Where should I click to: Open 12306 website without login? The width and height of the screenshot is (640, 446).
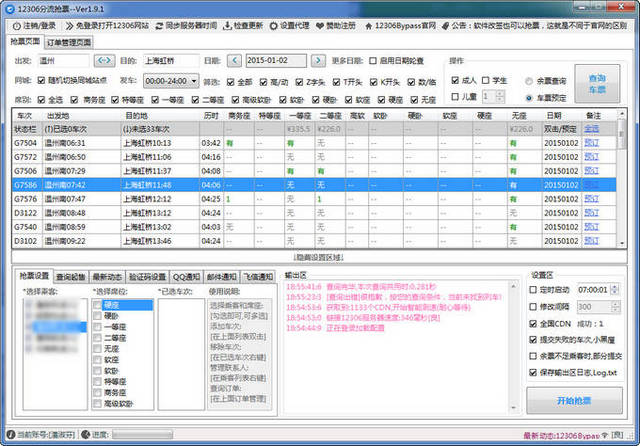[x=107, y=26]
